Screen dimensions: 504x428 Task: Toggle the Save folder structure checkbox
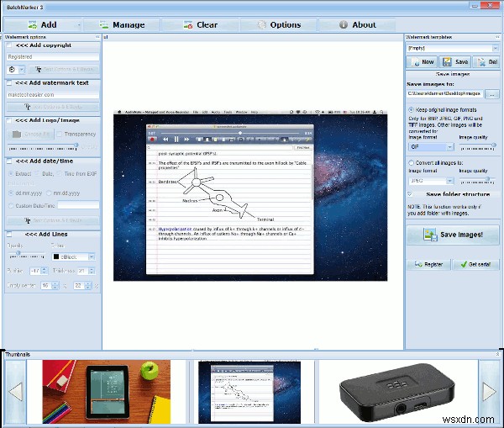(x=410, y=194)
